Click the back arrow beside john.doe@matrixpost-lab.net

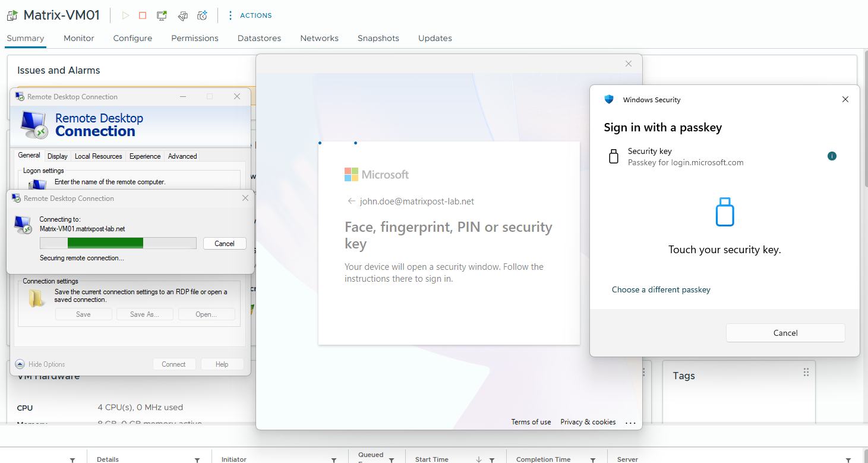(x=352, y=201)
